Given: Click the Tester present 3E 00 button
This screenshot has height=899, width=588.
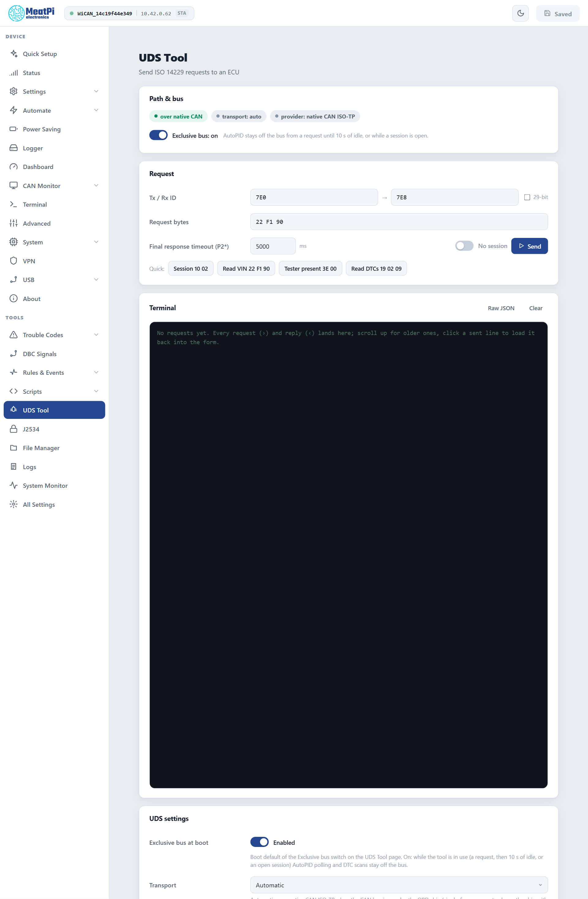Looking at the screenshot, I should click(310, 269).
